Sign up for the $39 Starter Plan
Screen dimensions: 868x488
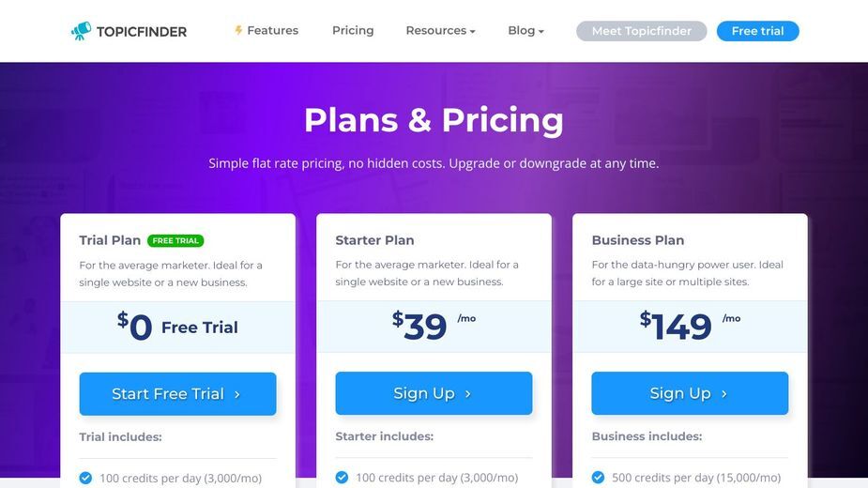pyautogui.click(x=434, y=393)
